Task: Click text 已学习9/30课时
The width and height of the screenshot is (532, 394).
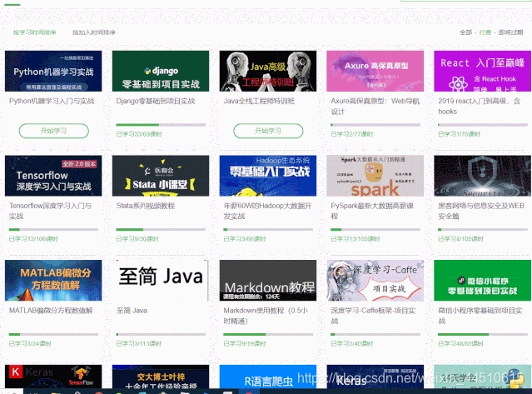Action: [137, 239]
